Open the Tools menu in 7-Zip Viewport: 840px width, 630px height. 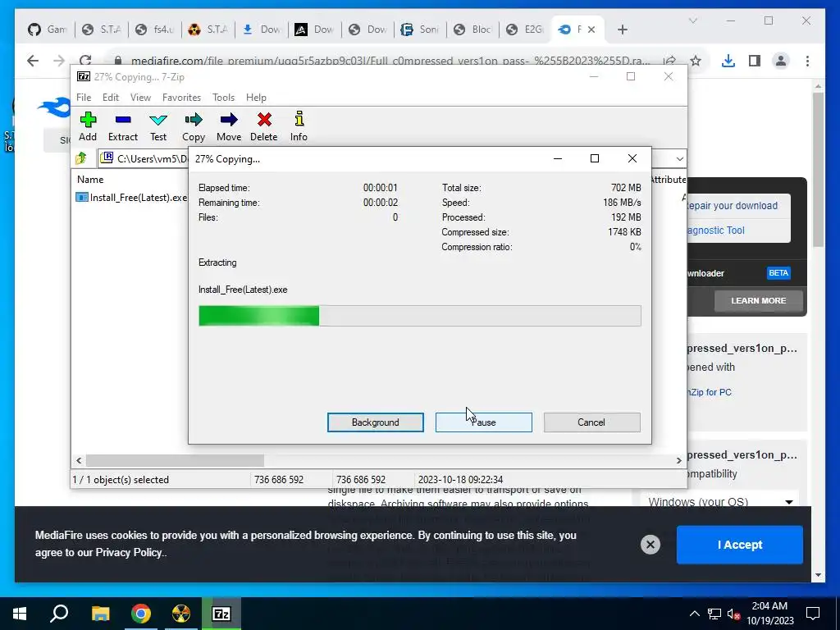coord(223,98)
